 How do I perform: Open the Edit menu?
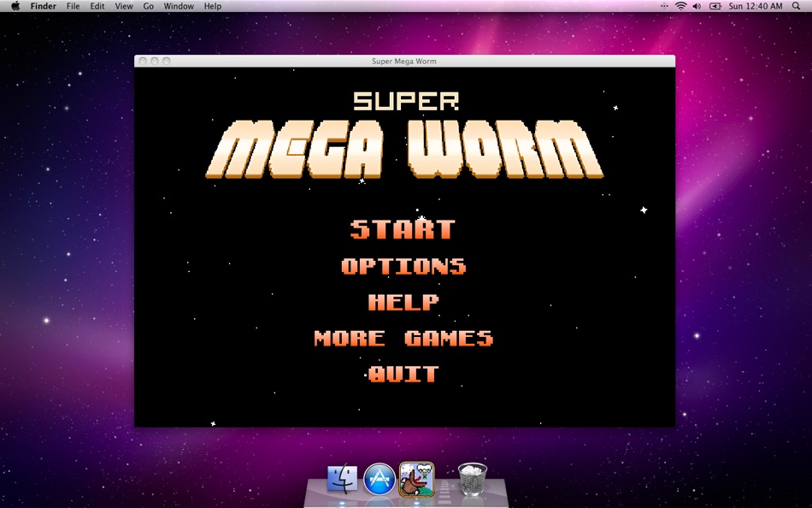coord(97,6)
